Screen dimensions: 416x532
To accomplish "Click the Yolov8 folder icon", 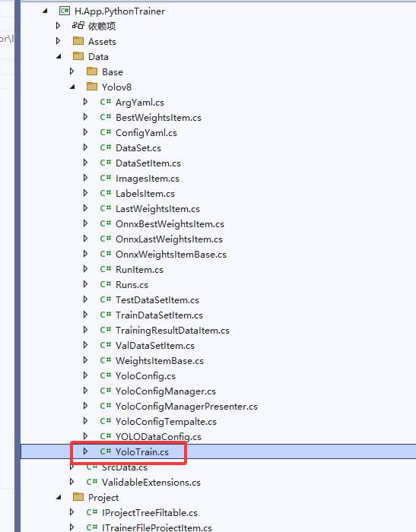I will tap(92, 87).
